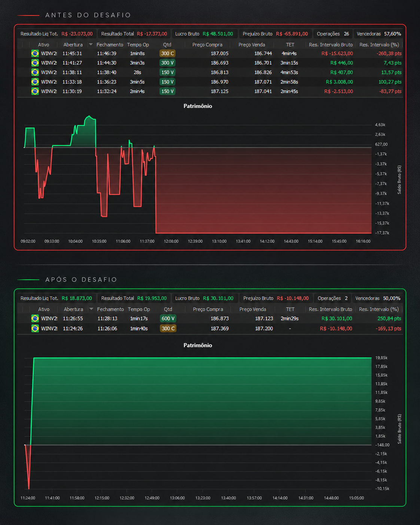Click the sell price 187.071
Viewport: 420px width, 525px height.
point(263,82)
